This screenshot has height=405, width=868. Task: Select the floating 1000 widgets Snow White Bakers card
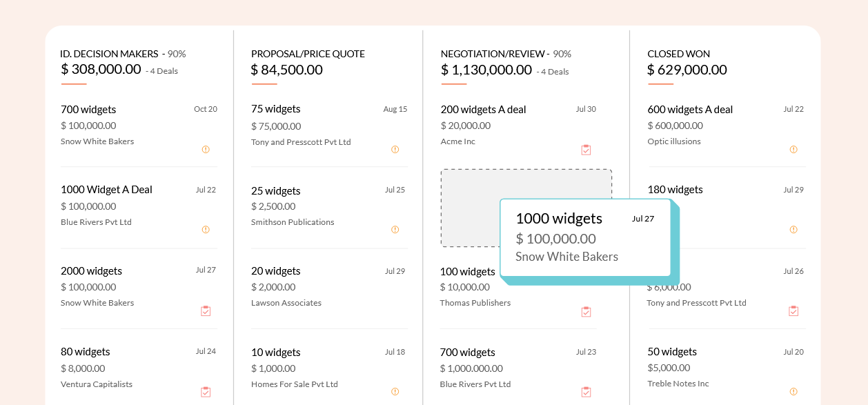[585, 237]
